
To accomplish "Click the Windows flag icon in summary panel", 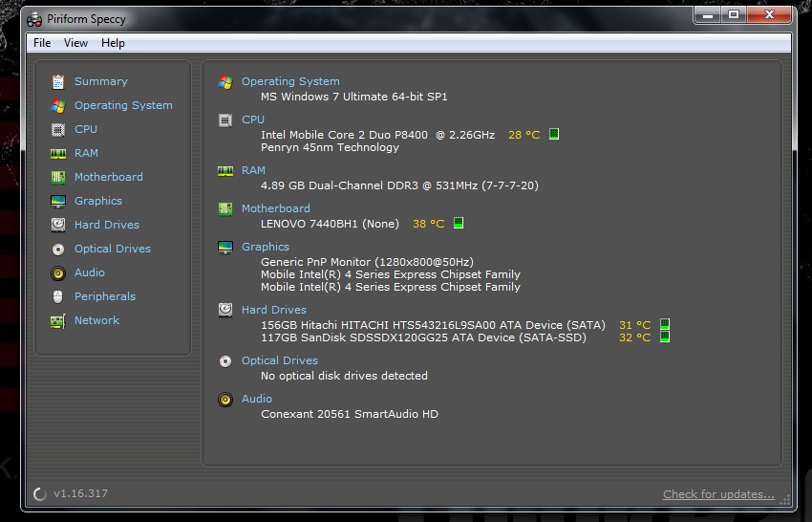I will [225, 82].
